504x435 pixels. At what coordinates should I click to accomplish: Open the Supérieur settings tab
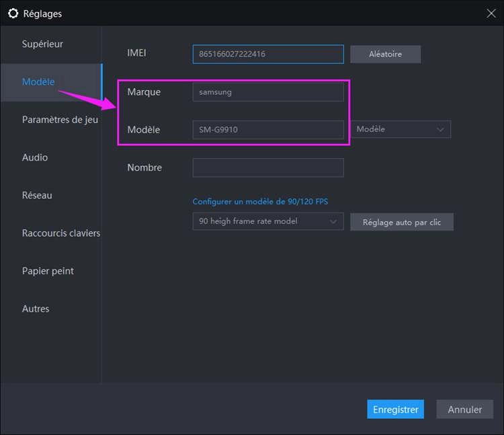pos(42,44)
